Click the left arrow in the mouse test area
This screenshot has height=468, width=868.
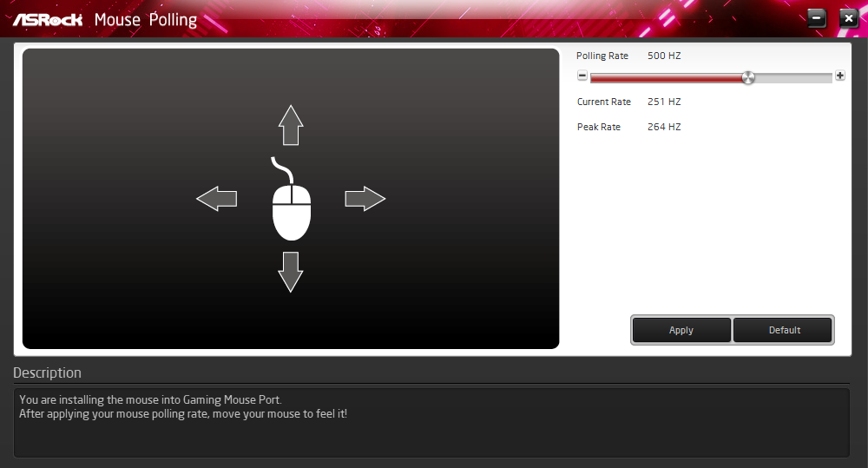click(x=216, y=198)
